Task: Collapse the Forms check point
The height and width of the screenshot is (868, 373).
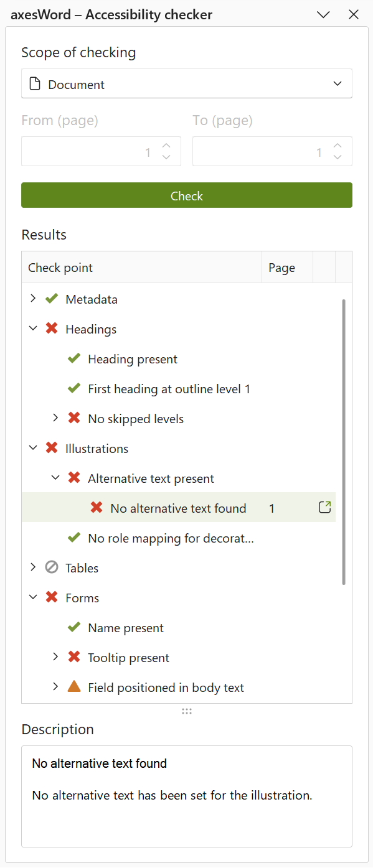Action: tap(33, 598)
